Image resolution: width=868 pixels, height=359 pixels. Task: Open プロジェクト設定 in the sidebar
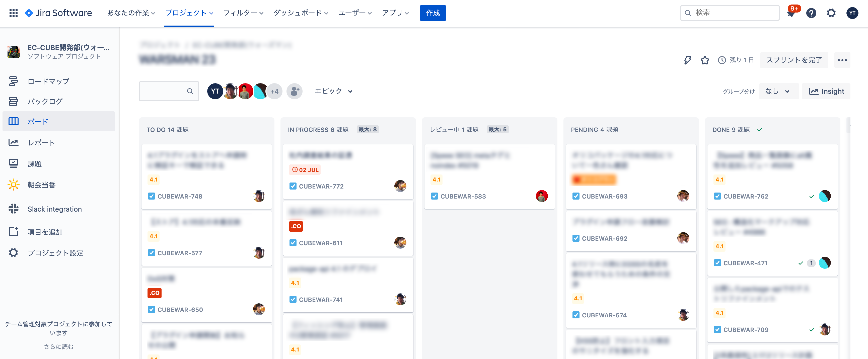59,253
